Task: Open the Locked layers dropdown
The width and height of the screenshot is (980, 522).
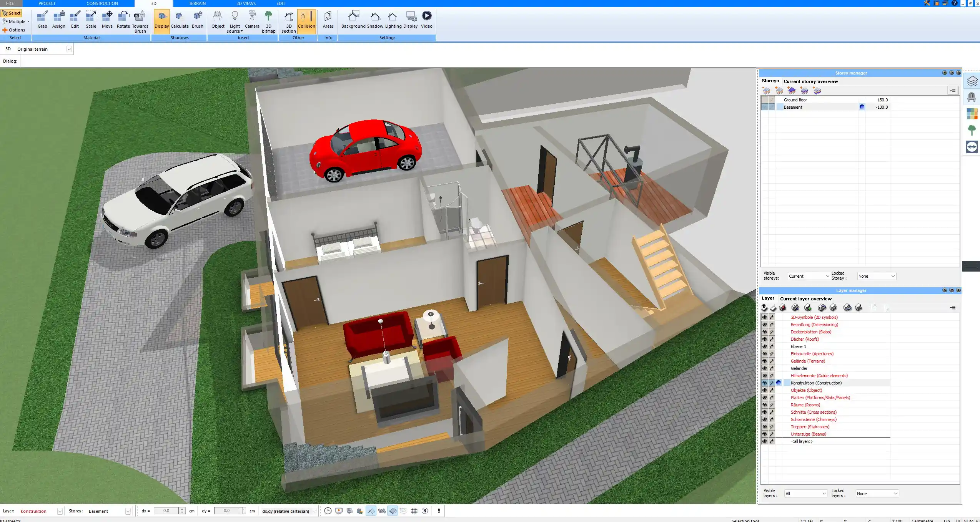Action: (x=877, y=494)
